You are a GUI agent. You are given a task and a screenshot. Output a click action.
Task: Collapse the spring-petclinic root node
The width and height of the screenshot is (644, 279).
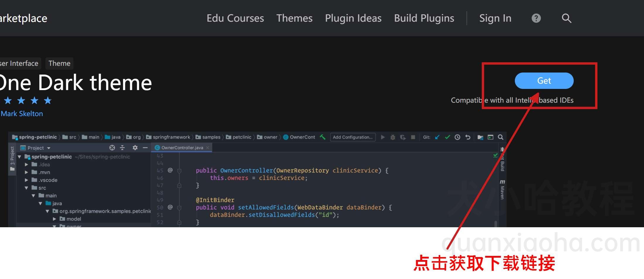(x=19, y=157)
